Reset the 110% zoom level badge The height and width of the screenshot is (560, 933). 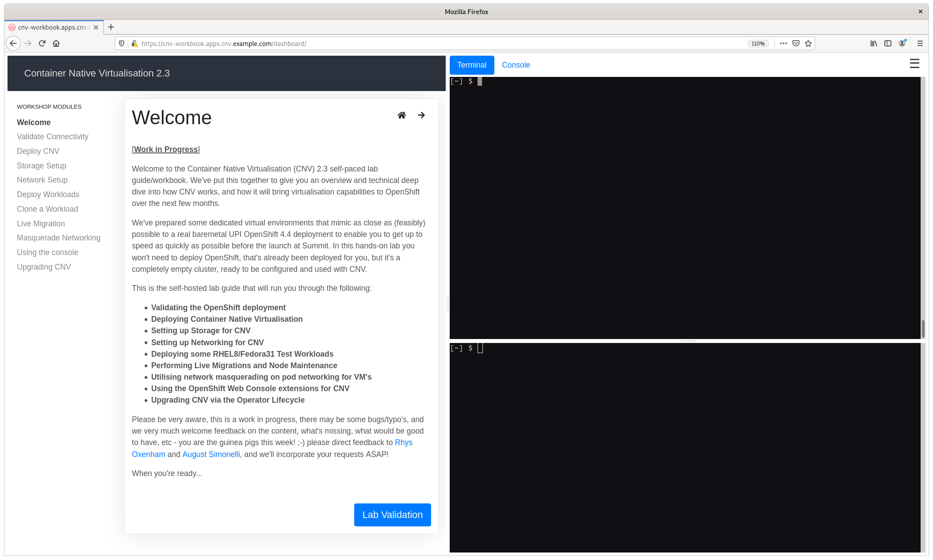(x=758, y=43)
